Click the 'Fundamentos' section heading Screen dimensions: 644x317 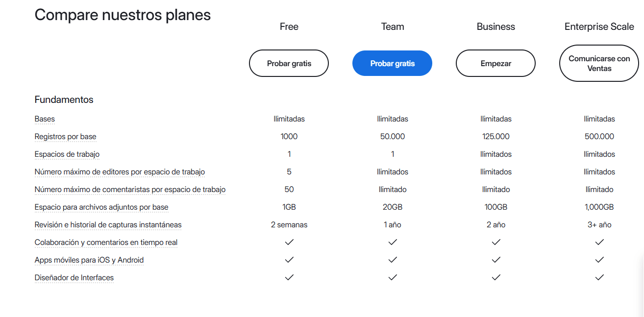tap(64, 99)
